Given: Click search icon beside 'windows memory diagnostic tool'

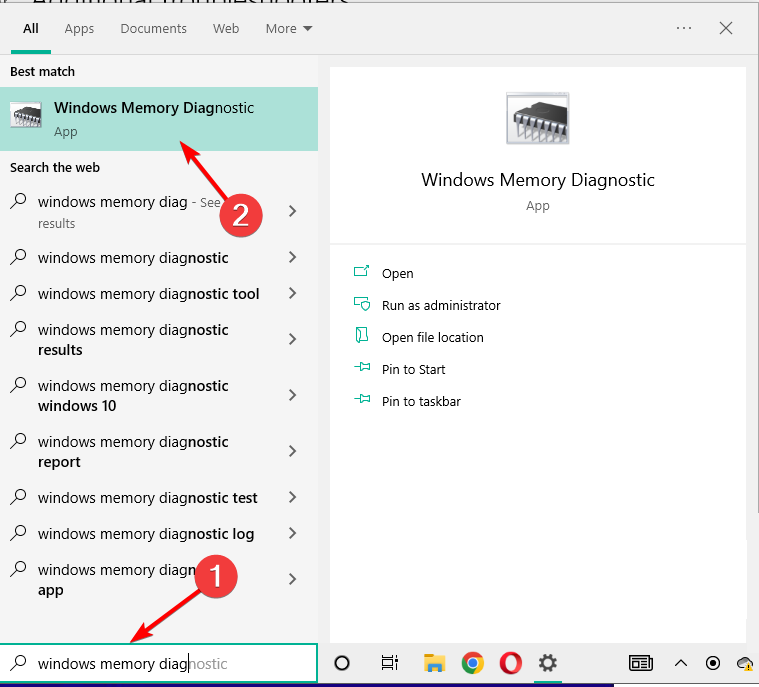Looking at the screenshot, I should click(18, 293).
